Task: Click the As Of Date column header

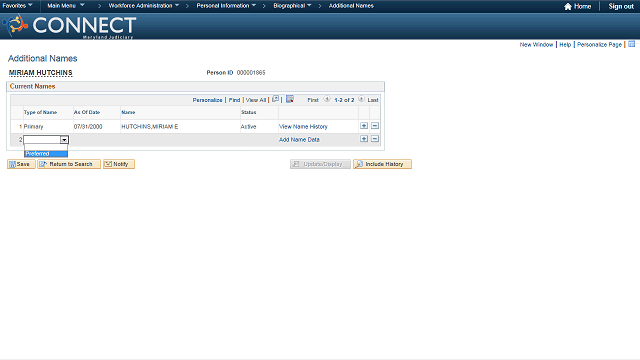Action: point(87,112)
